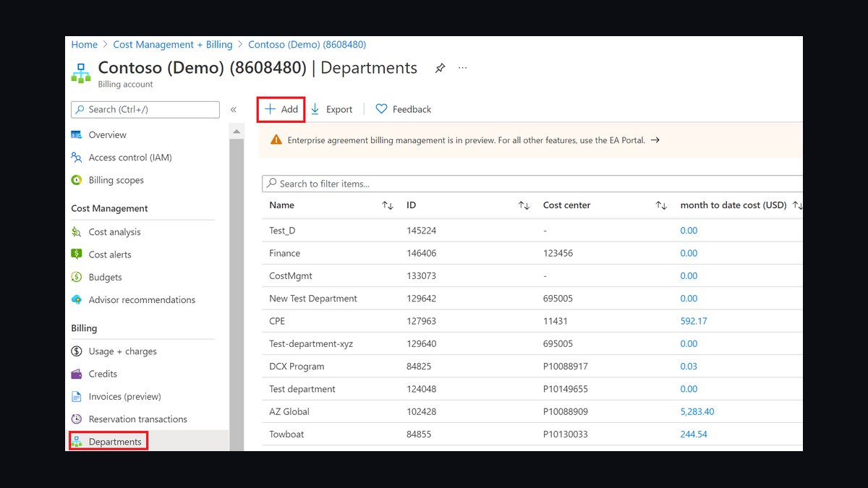Open the 5,283.40 cost link for AZ Global
868x488 pixels.
coord(697,411)
